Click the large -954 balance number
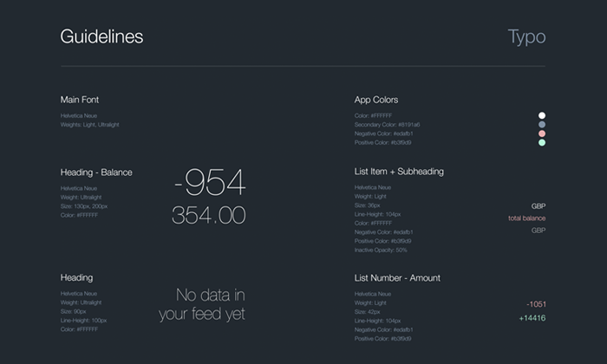The height and width of the screenshot is (364, 607). 209,182
